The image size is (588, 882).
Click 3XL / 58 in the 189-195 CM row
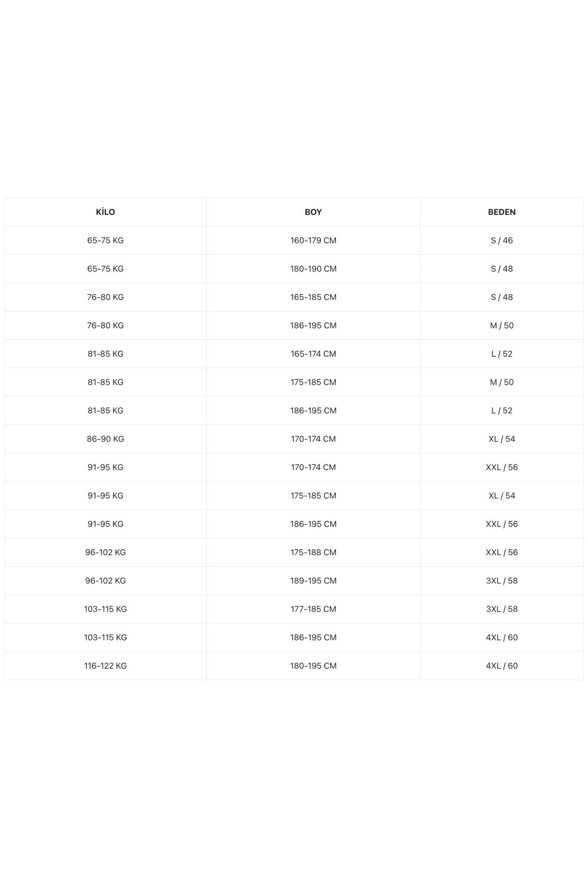[x=502, y=581]
